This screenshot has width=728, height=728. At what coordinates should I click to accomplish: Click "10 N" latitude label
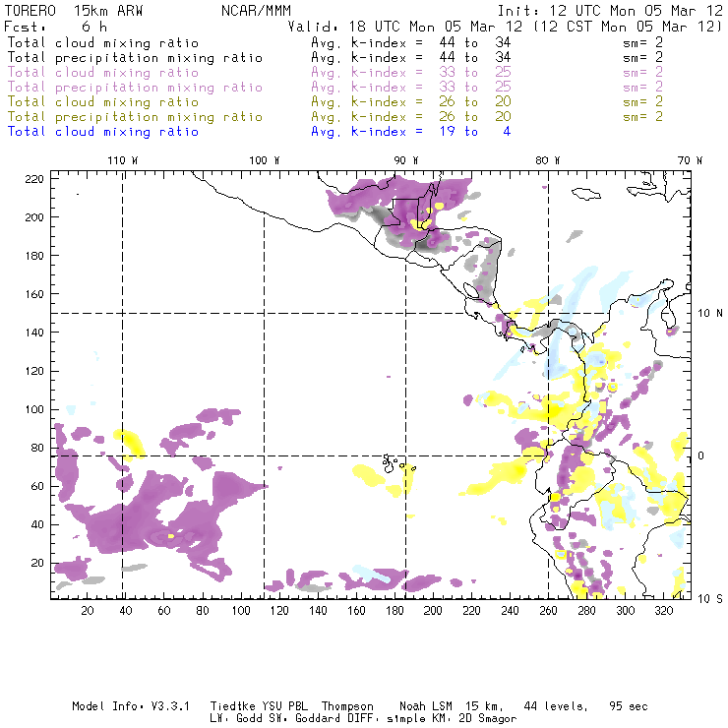point(710,314)
